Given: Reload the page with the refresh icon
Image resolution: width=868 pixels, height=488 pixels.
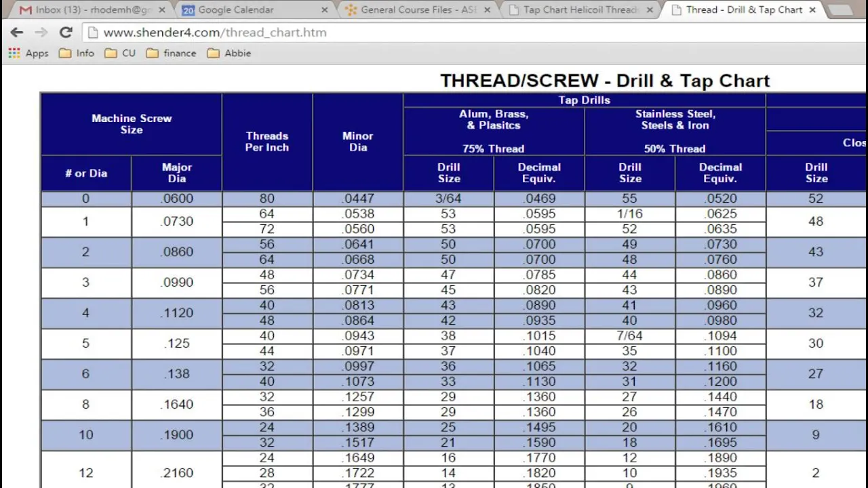Looking at the screenshot, I should tap(66, 33).
